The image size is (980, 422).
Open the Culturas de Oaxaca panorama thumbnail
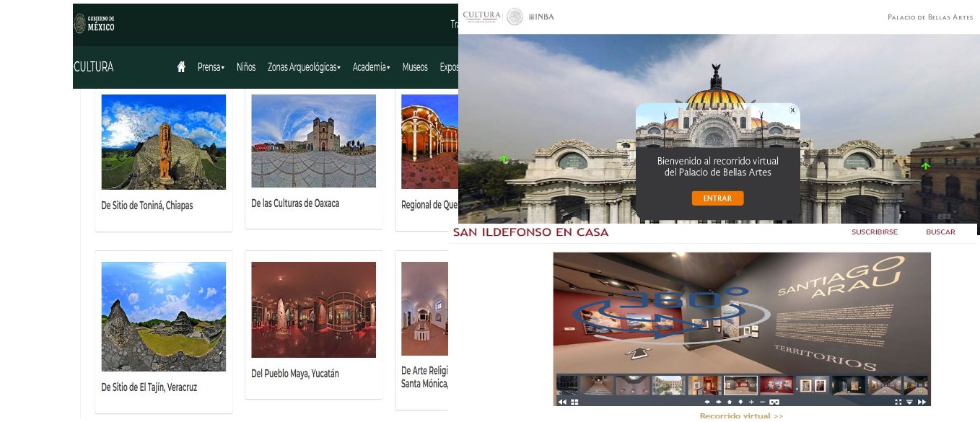point(313,141)
